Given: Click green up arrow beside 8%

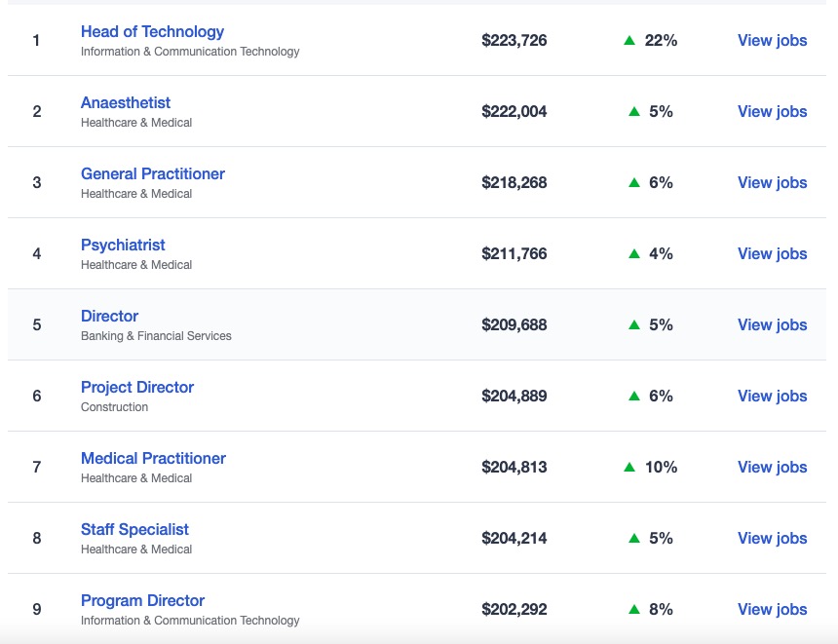Looking at the screenshot, I should [x=634, y=609].
